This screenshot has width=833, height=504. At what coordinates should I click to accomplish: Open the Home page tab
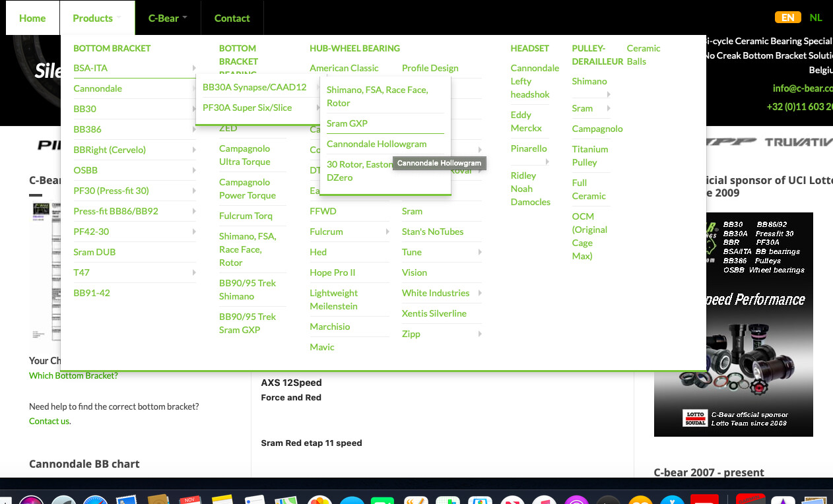pos(32,18)
